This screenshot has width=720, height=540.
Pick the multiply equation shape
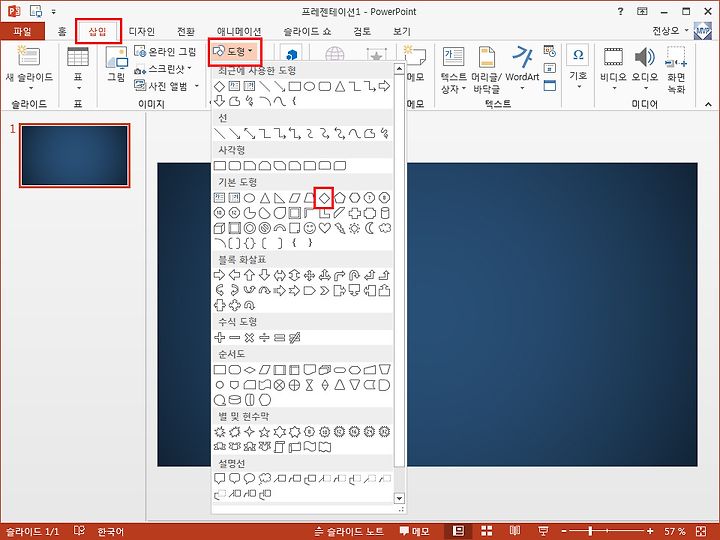(x=249, y=338)
